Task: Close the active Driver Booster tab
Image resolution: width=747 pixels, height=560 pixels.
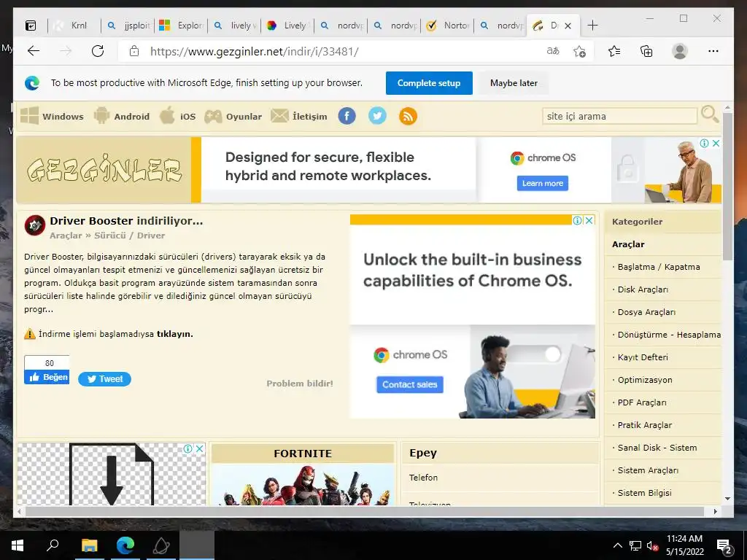Action: coord(568,26)
